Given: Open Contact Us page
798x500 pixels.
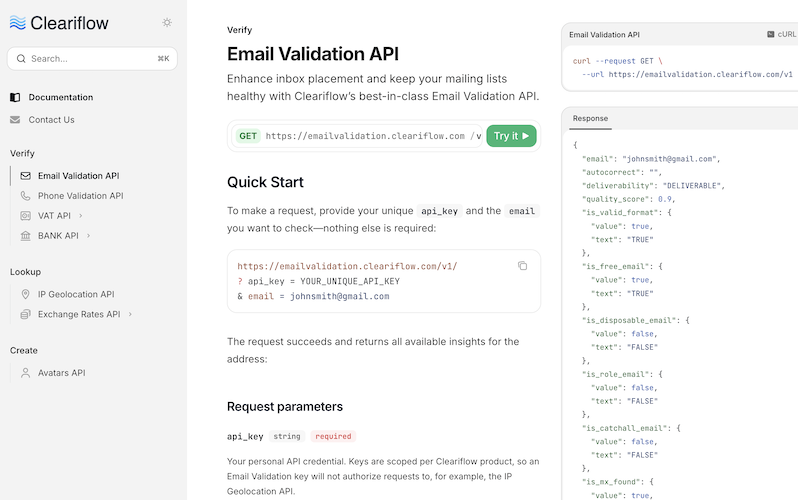Looking at the screenshot, I should point(51,120).
